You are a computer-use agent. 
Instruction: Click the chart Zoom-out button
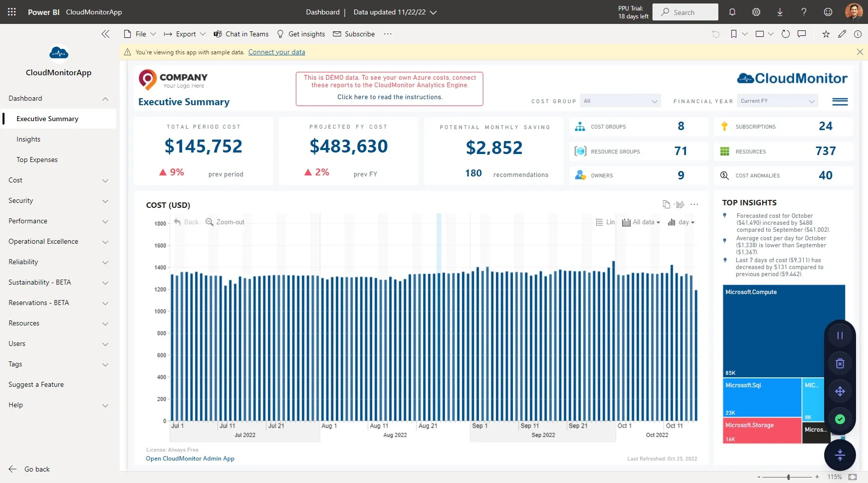pyautogui.click(x=225, y=222)
